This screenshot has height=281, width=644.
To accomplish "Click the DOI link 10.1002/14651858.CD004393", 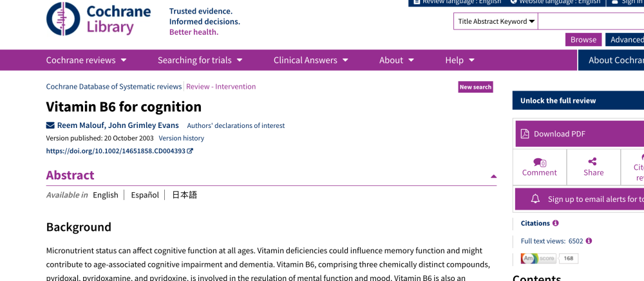I will click(x=116, y=151).
